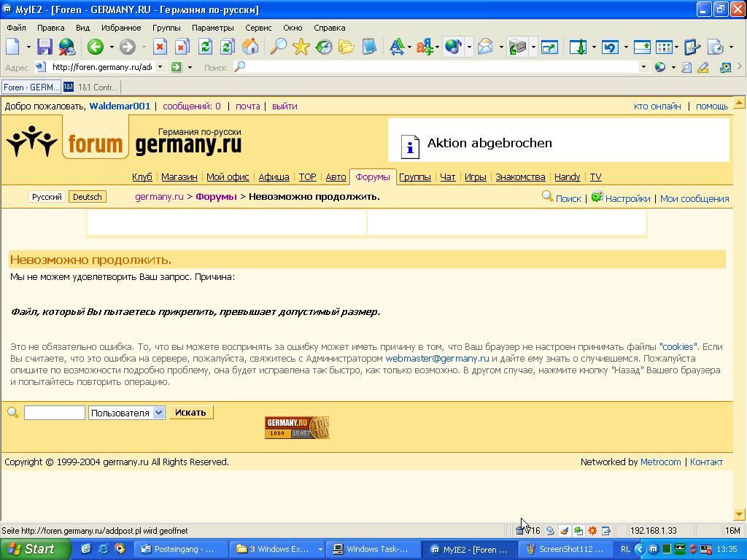747x560 pixels.
Task: Open Favorites with the star icon
Action: (x=301, y=47)
